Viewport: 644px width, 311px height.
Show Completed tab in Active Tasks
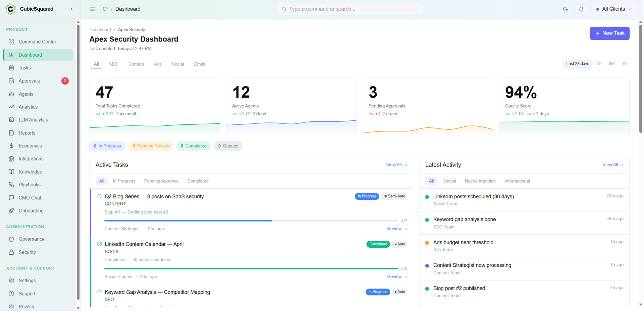click(x=198, y=181)
